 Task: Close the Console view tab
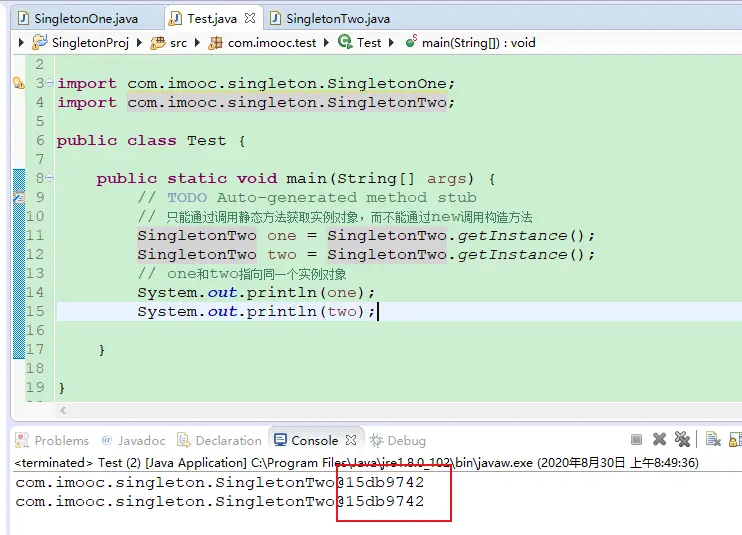coord(351,440)
